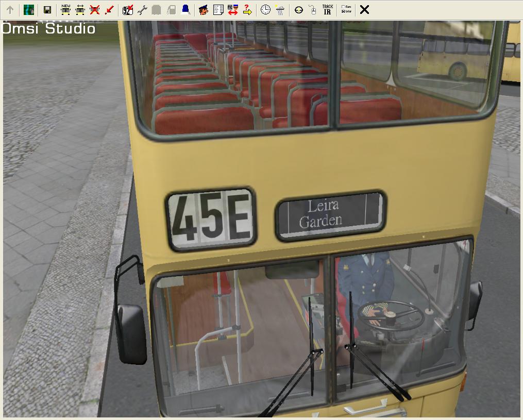
Task: Open weather settings rain cloud icon
Action: coord(280,10)
